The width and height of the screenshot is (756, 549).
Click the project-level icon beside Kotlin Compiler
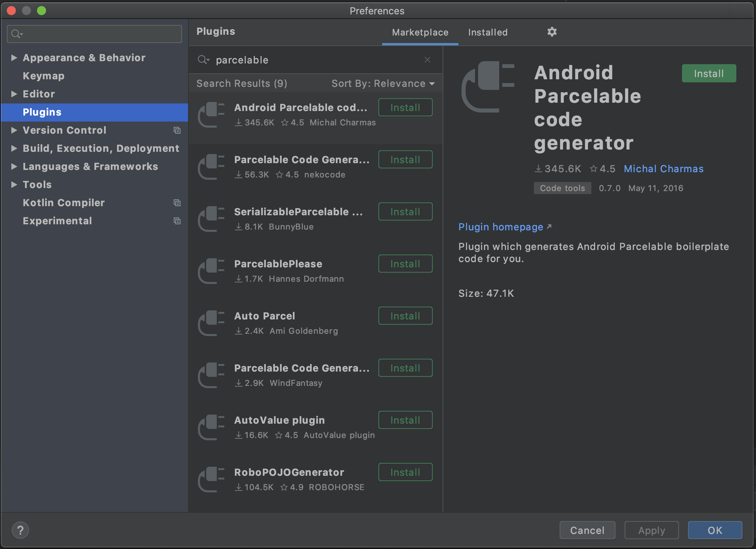tap(177, 203)
